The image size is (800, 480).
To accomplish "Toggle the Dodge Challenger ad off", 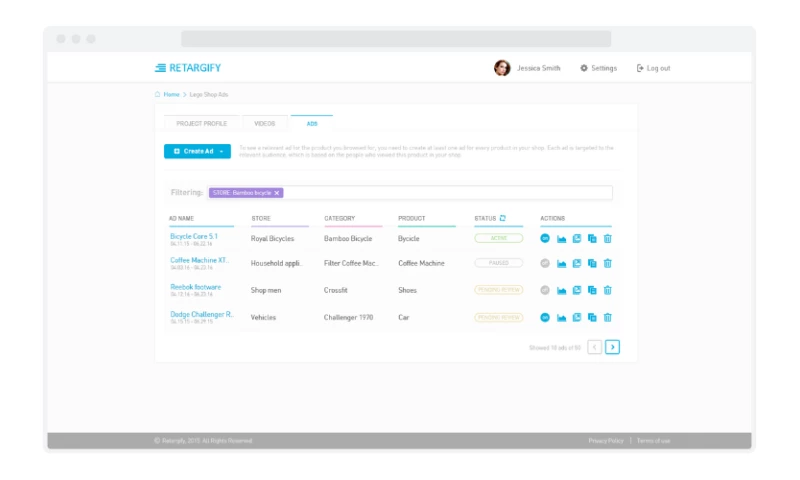I will pos(545,318).
